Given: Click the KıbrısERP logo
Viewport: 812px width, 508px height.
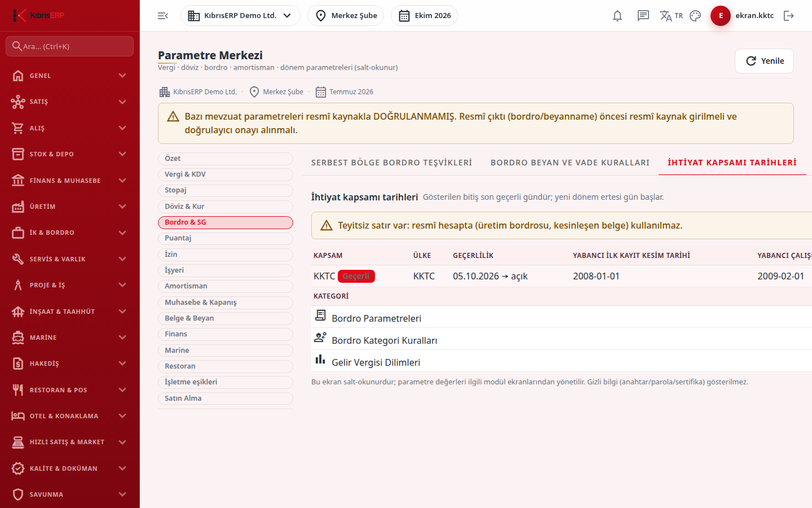Looking at the screenshot, I should pyautogui.click(x=38, y=15).
